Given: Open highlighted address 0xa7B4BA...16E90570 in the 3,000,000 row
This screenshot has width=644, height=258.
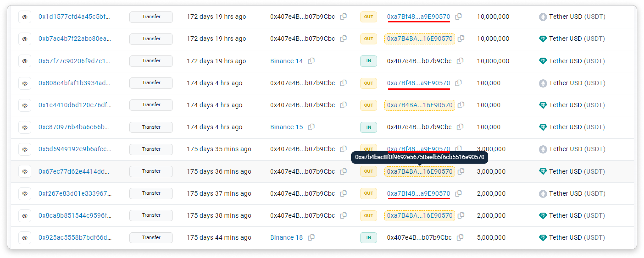Looking at the screenshot, I should point(419,172).
